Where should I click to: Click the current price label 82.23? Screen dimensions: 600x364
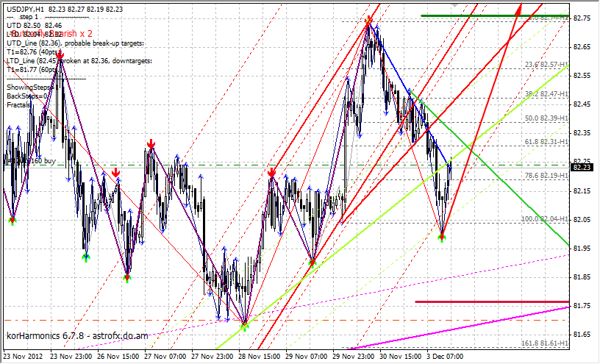tap(582, 168)
